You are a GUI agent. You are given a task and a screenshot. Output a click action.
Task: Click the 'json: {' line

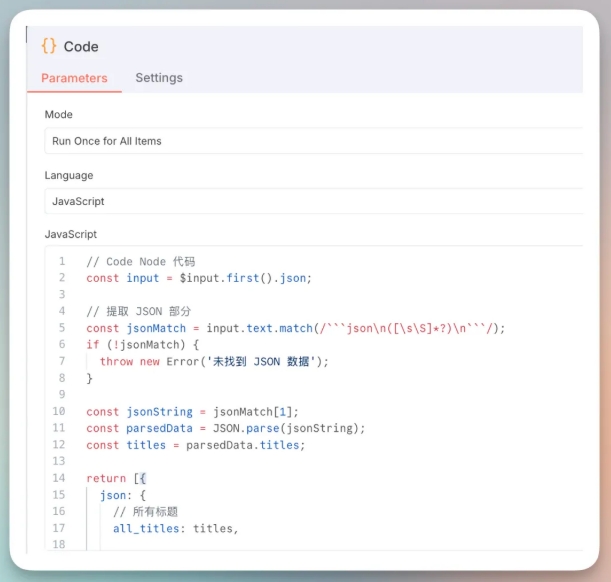click(x=123, y=495)
